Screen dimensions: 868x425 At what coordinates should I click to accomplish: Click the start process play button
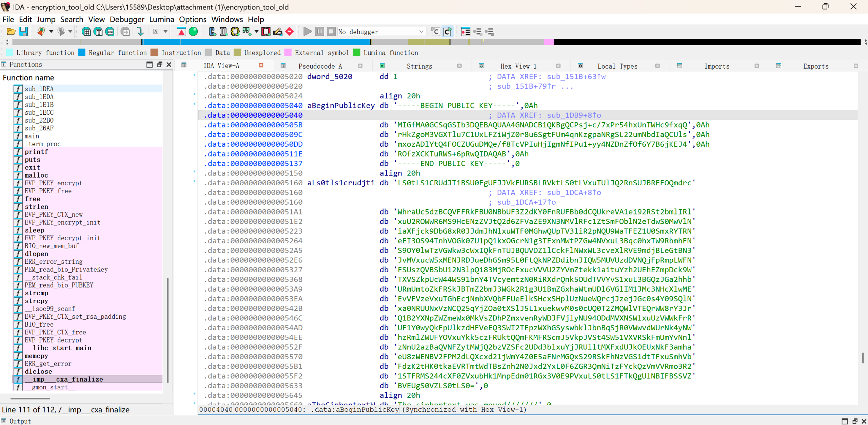[x=307, y=32]
